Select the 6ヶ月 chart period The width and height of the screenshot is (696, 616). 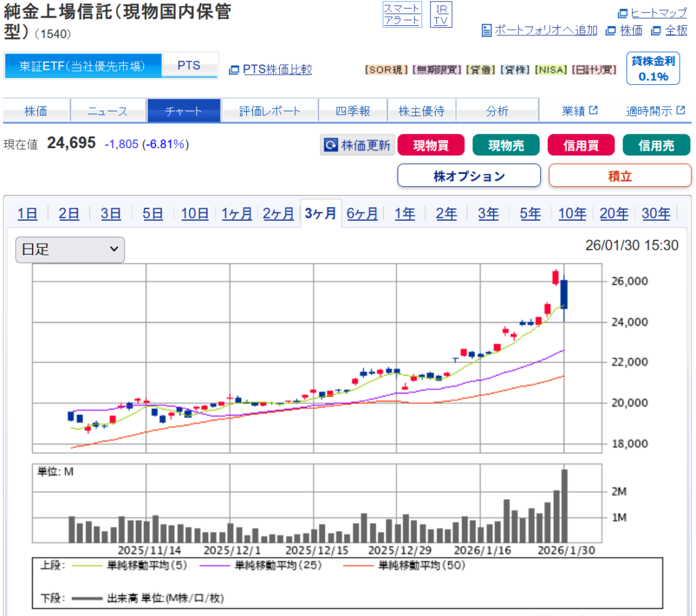[x=362, y=214]
